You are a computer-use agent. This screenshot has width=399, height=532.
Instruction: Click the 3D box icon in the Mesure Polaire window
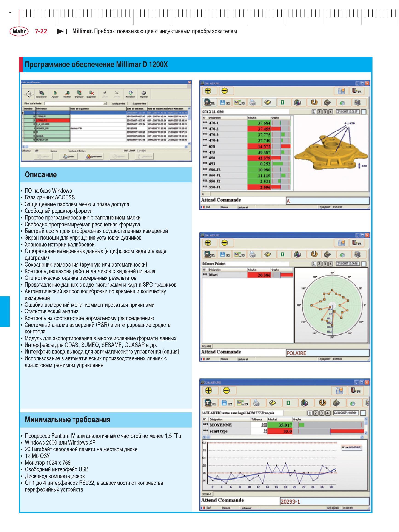point(298,254)
